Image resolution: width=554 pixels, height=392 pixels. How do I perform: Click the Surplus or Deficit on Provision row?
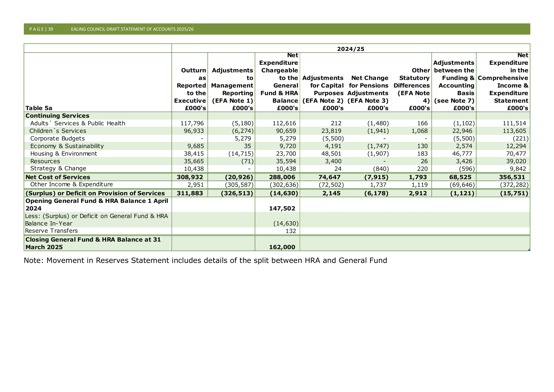(x=277, y=193)
